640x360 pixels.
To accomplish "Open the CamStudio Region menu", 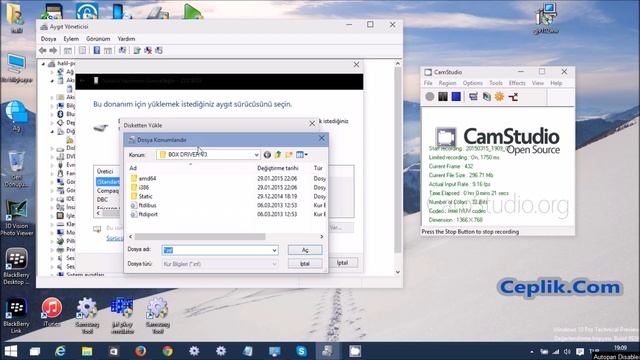I will [x=447, y=83].
